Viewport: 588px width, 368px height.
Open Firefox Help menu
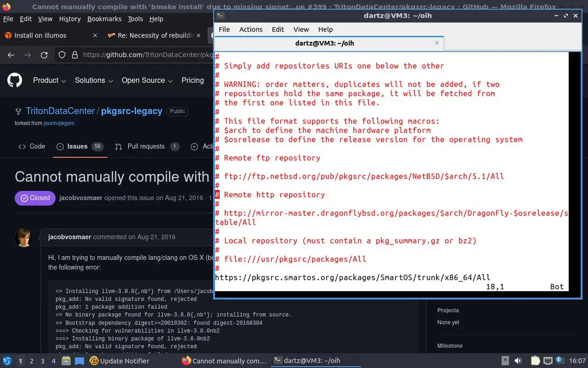click(156, 19)
